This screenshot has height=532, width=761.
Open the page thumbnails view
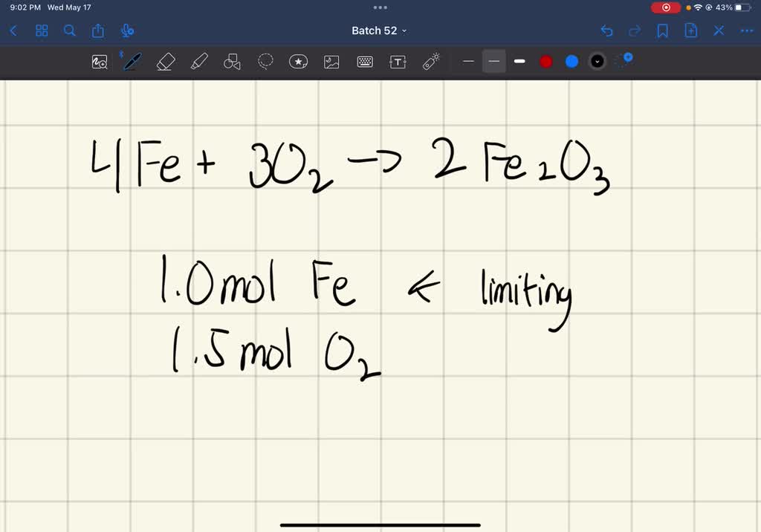tap(42, 30)
